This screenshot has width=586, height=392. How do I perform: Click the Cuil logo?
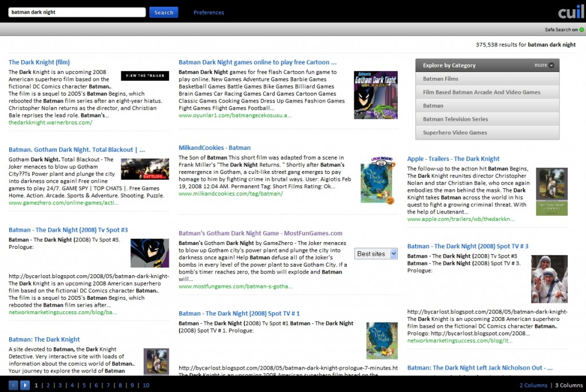(x=571, y=12)
